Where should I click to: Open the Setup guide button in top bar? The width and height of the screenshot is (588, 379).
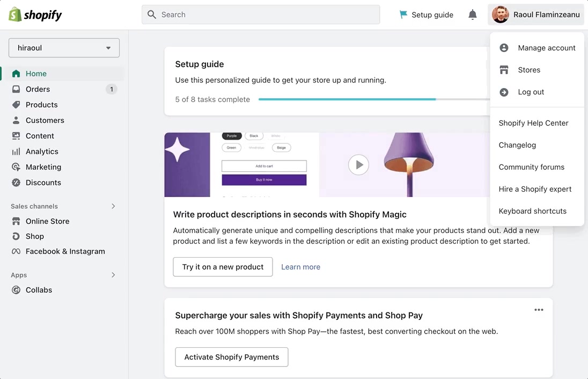coord(427,14)
